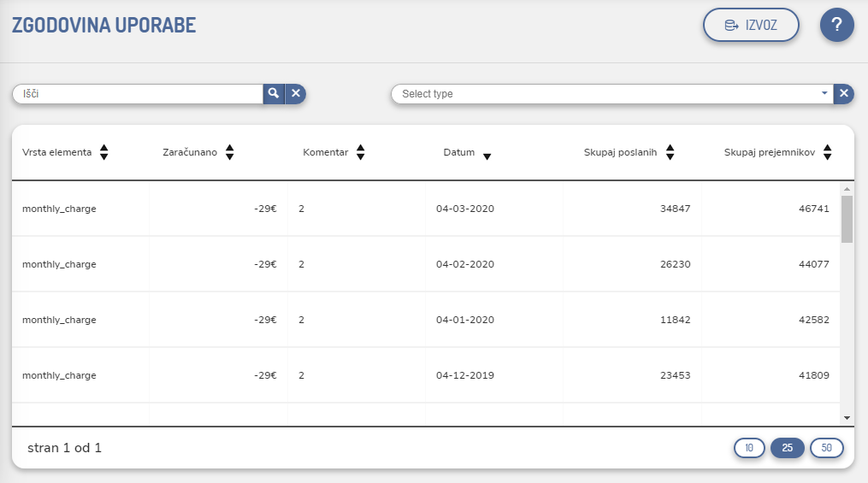Switch to 50 rows per page
The height and width of the screenshot is (483, 868).
point(826,448)
